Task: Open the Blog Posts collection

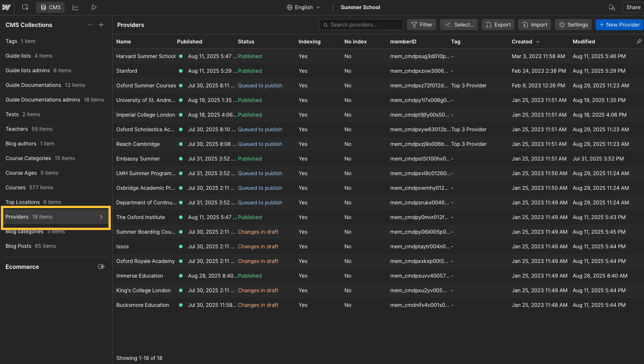Action: (x=56, y=246)
